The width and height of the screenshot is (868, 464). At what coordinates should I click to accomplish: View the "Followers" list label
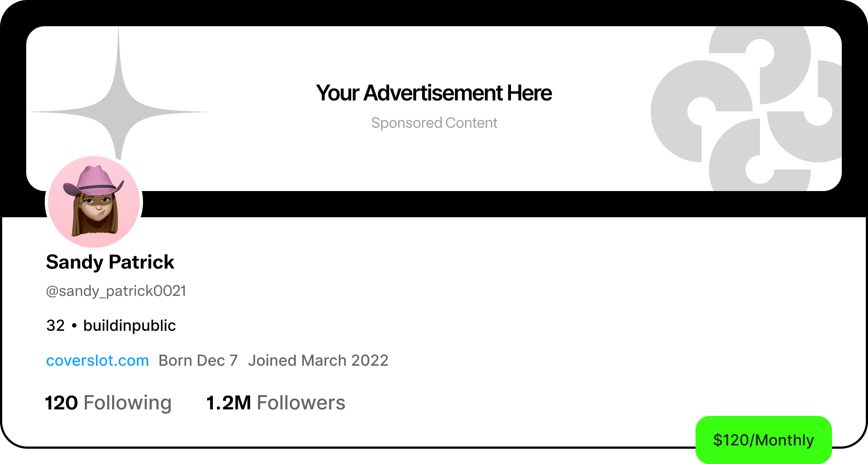click(x=301, y=403)
